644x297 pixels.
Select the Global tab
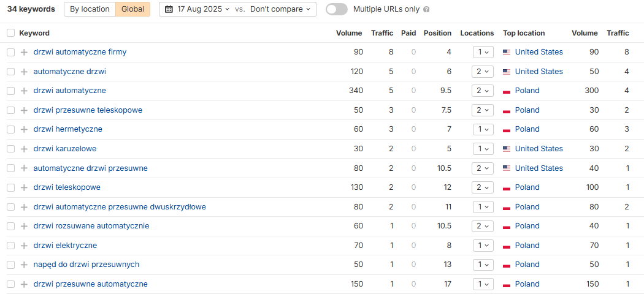pyautogui.click(x=132, y=9)
